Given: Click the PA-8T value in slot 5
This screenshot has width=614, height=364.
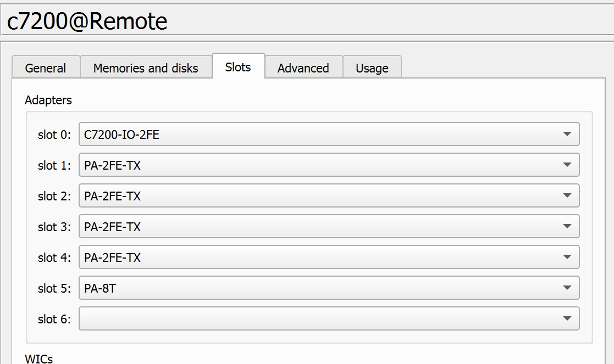Looking at the screenshot, I should pos(100,288).
